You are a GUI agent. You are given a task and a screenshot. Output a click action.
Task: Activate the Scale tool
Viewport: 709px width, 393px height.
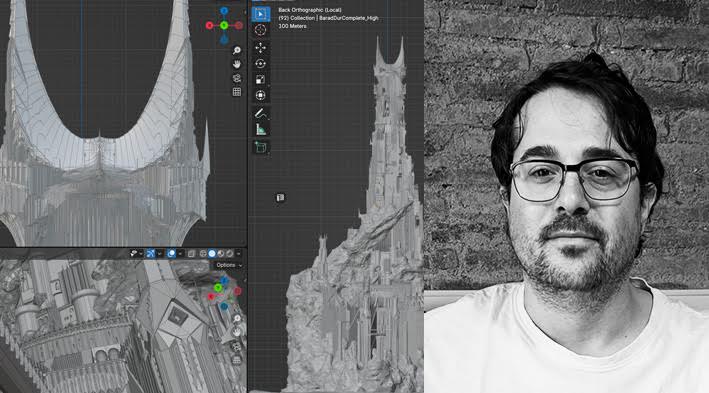(x=260, y=80)
